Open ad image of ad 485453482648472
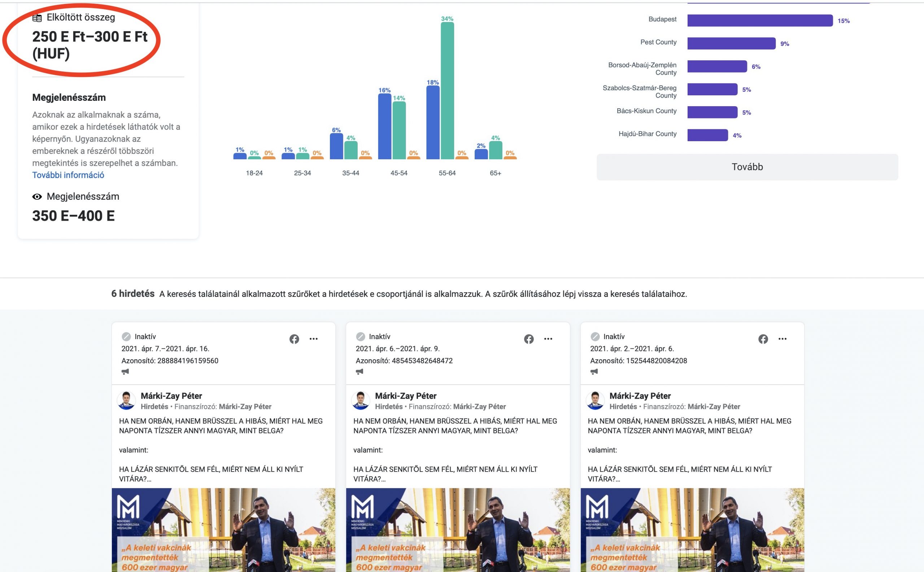The width and height of the screenshot is (924, 572). (x=458, y=530)
